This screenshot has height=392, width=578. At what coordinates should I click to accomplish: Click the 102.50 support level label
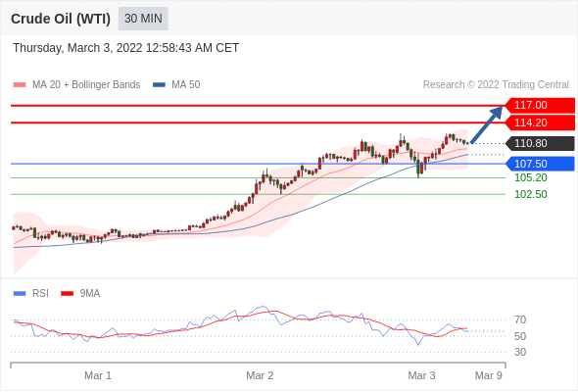(530, 194)
